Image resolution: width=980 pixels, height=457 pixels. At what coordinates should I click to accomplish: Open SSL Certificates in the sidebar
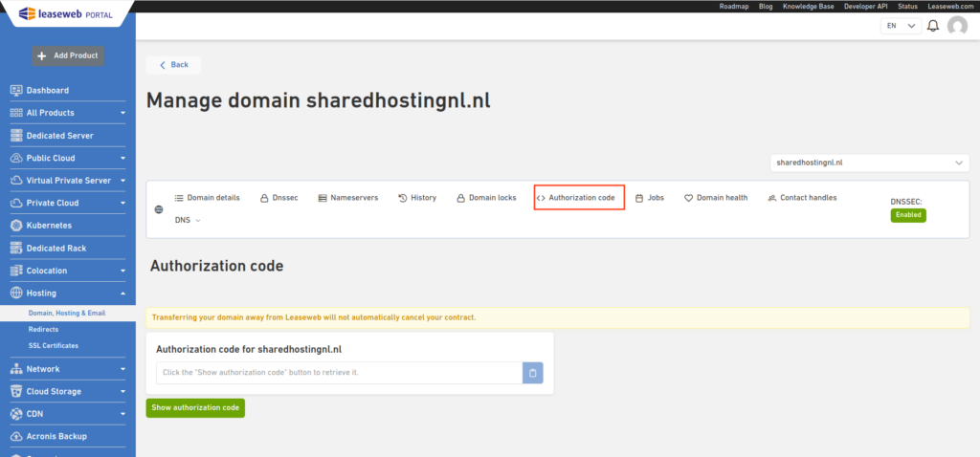(54, 345)
